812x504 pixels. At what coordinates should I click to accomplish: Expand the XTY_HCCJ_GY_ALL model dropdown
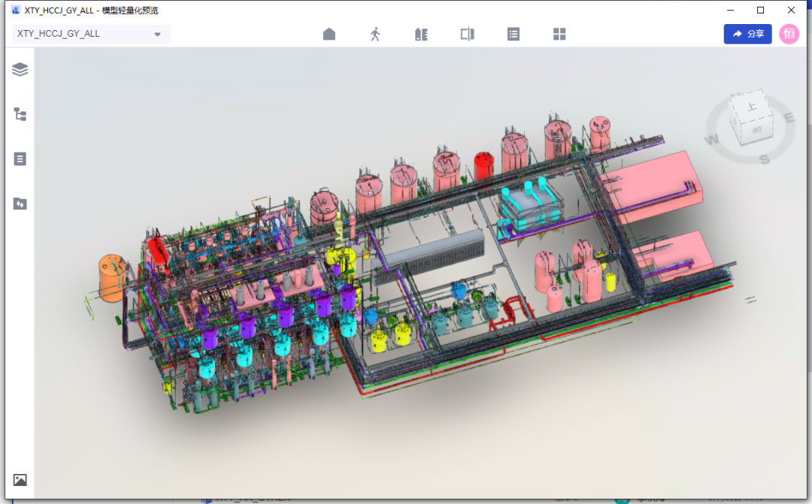click(157, 34)
